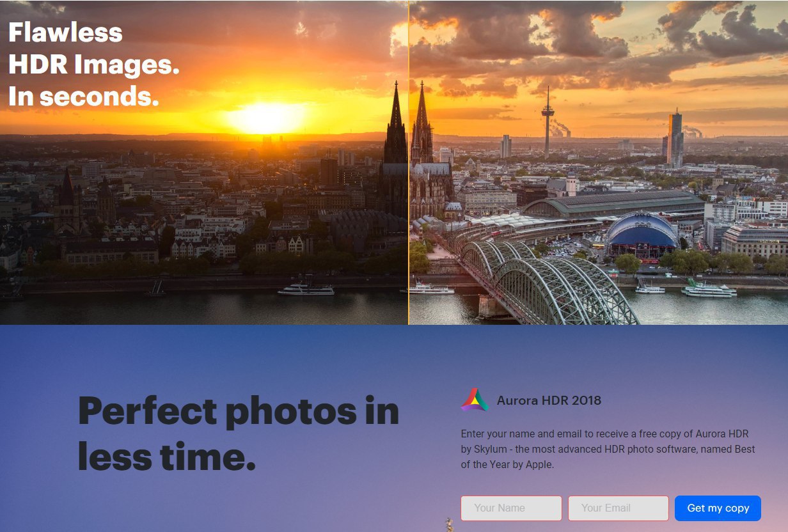Click the Your Email input field
Image resolution: width=788 pixels, height=532 pixels.
619,508
